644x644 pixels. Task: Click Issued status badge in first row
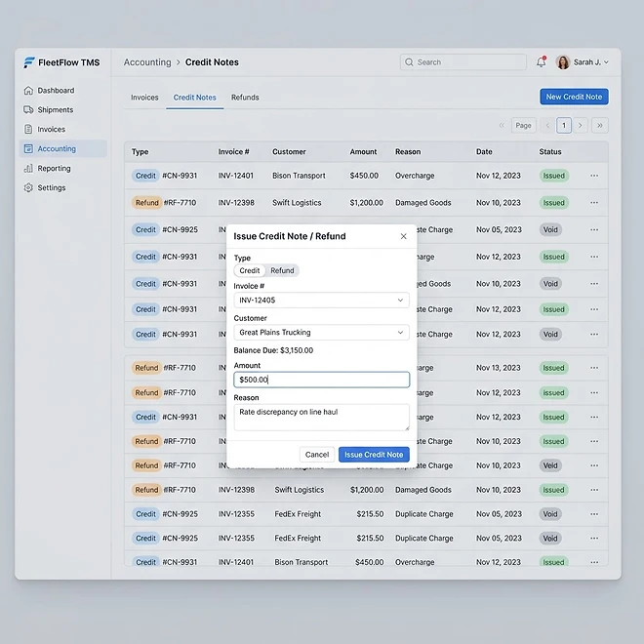[553, 176]
